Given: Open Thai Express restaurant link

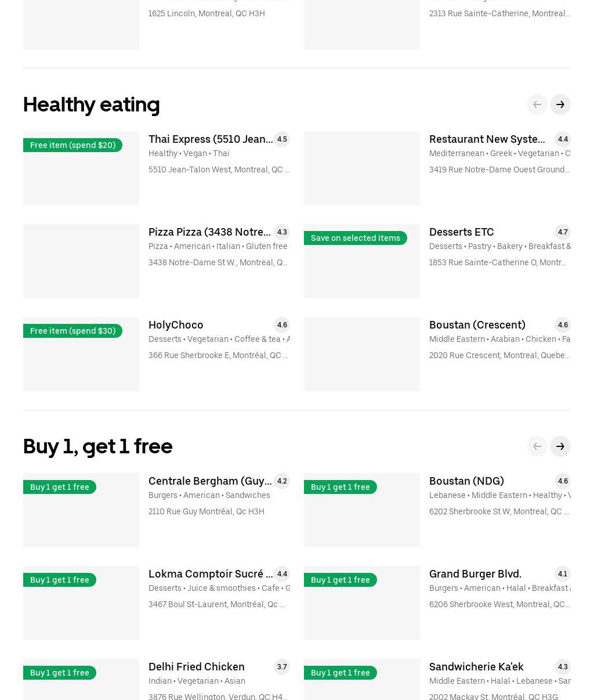Looking at the screenshot, I should point(210,139).
